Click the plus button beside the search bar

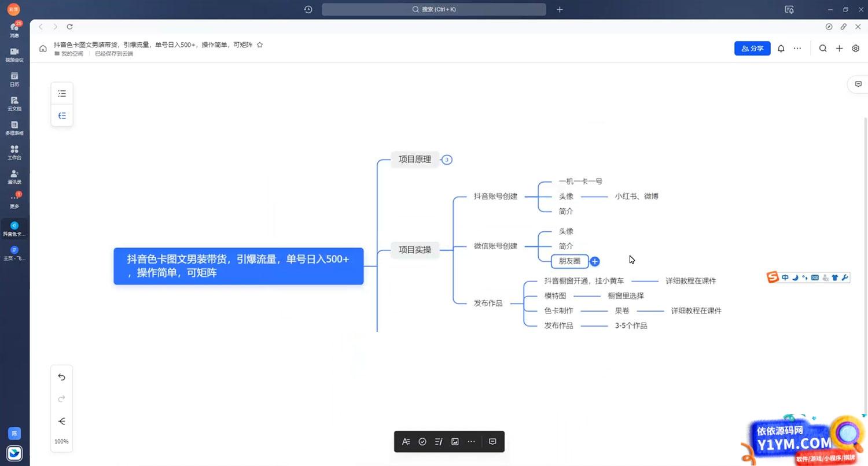pos(560,9)
